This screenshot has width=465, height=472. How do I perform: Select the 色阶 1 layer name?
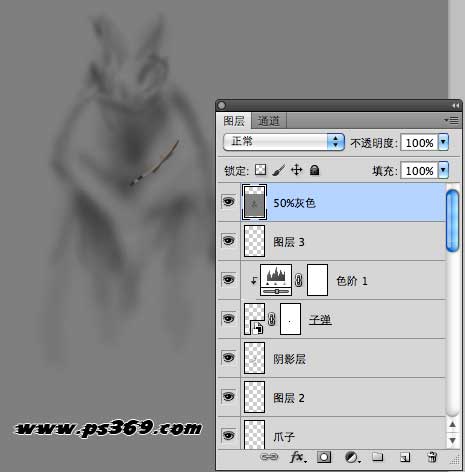(x=352, y=281)
